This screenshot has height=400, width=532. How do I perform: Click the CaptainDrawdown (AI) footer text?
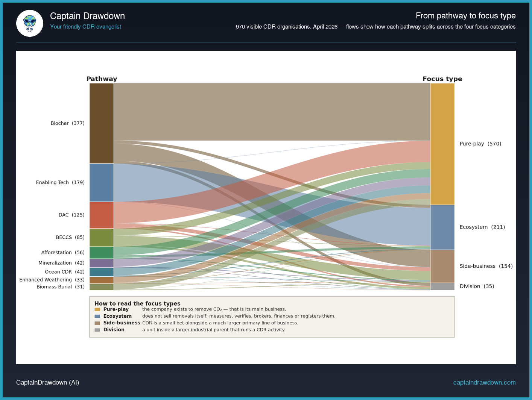click(47, 382)
